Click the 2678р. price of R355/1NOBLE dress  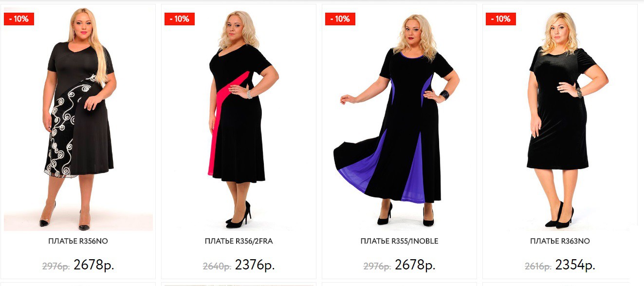click(415, 265)
